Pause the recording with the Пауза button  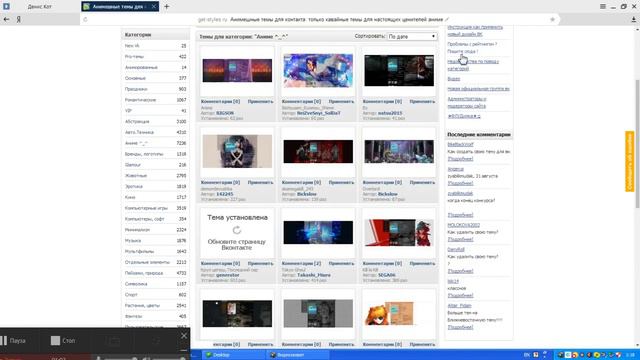pyautogui.click(x=13, y=340)
